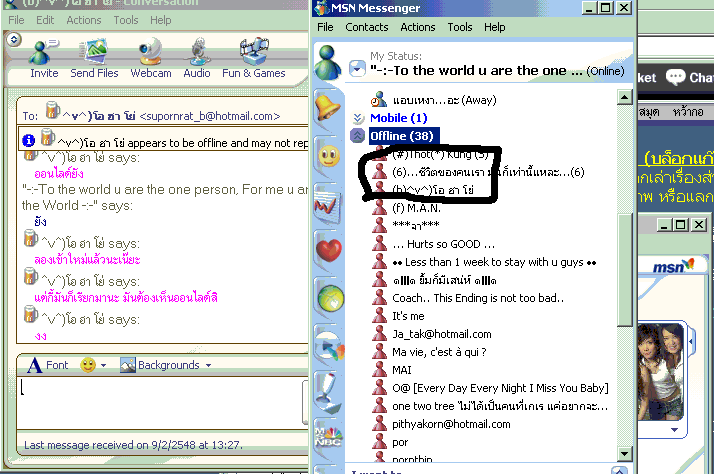Open emoticon dropdown arrow next to smiley
The image size is (714, 474).
[103, 365]
